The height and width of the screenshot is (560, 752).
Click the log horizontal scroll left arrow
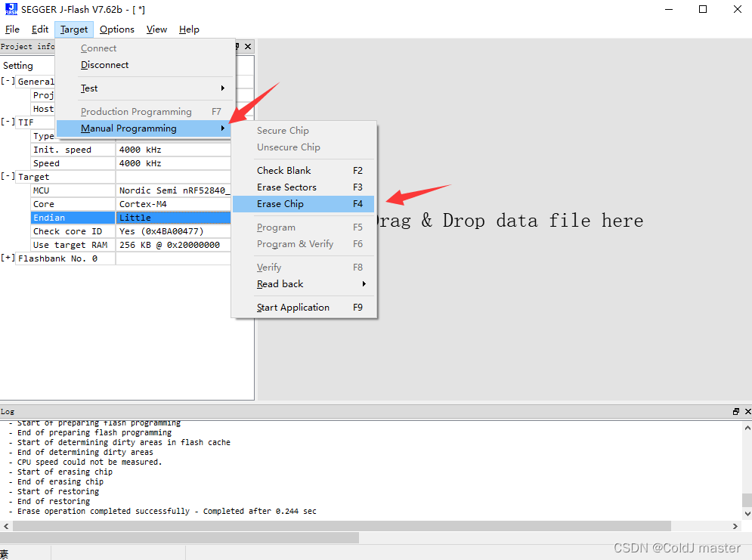(x=6, y=526)
